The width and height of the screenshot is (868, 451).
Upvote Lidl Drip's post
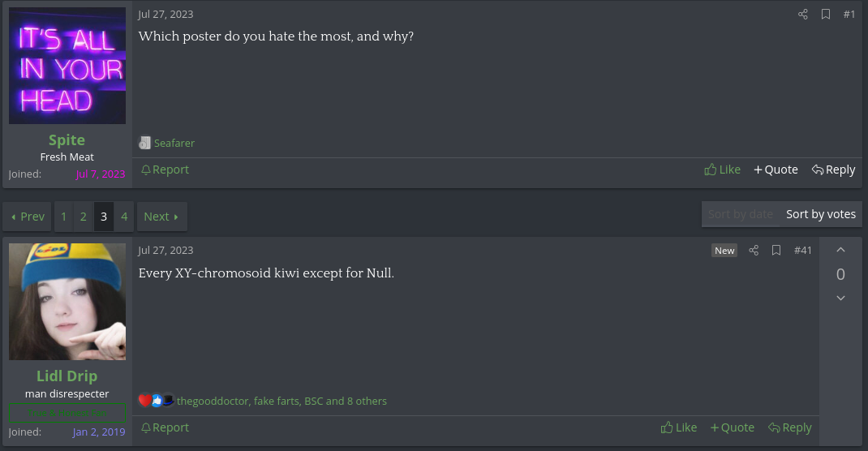pos(840,250)
